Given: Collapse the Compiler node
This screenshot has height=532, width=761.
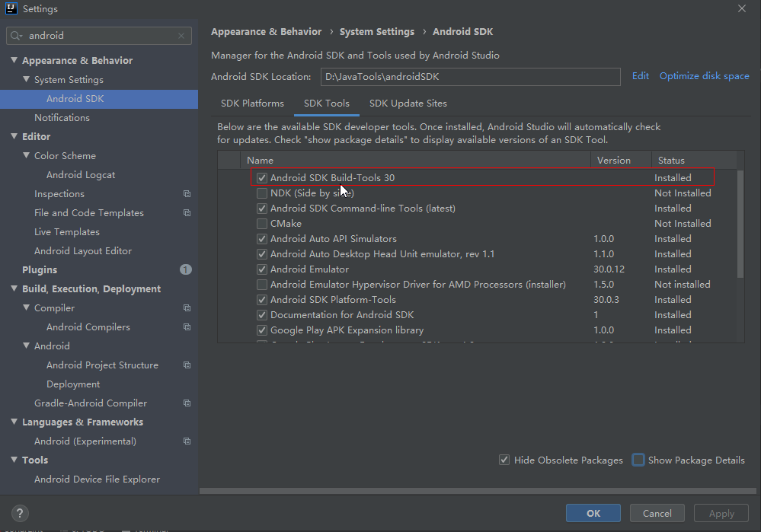Looking at the screenshot, I should point(26,307).
